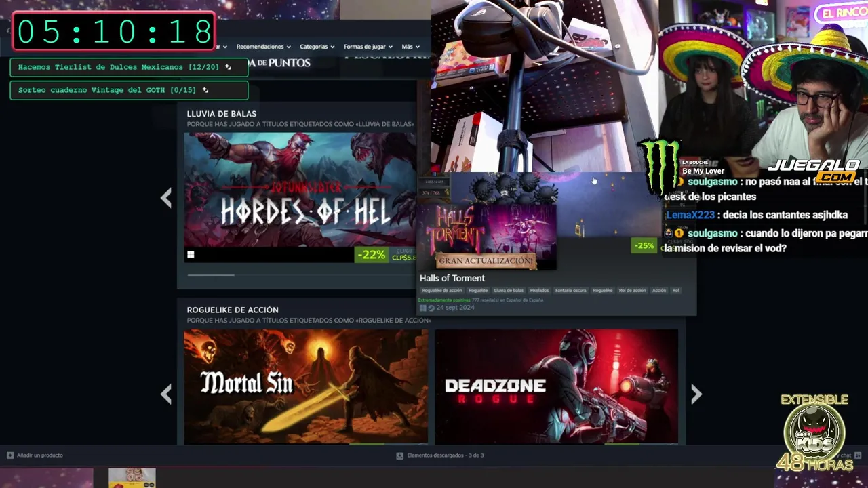The width and height of the screenshot is (868, 488).
Task: Click the Extremadamente positivas review summary
Action: tap(444, 300)
